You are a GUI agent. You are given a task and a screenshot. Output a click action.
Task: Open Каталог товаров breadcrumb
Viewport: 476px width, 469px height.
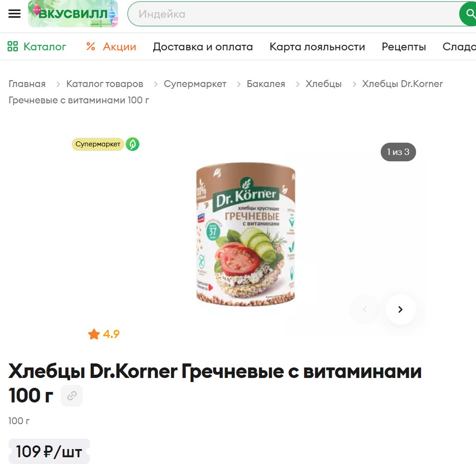(105, 84)
